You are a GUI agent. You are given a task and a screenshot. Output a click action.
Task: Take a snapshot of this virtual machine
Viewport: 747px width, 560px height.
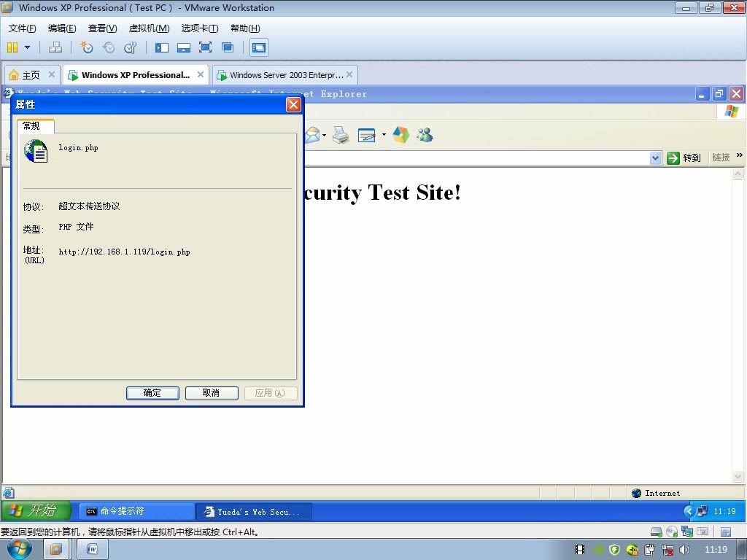pos(86,47)
